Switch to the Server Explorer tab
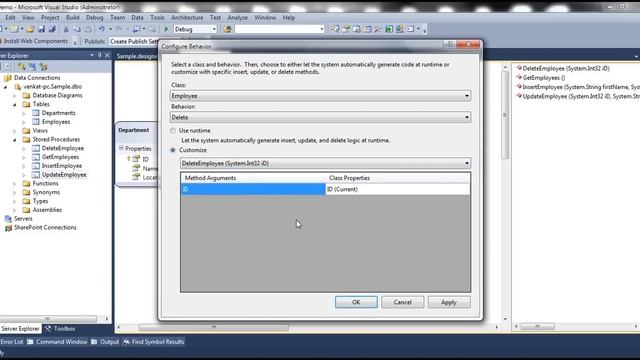 (x=20, y=329)
